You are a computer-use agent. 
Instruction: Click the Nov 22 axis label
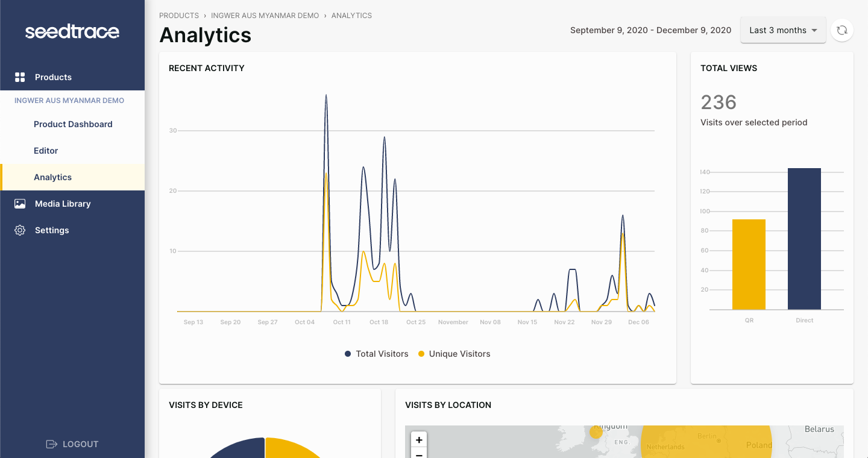tap(564, 322)
